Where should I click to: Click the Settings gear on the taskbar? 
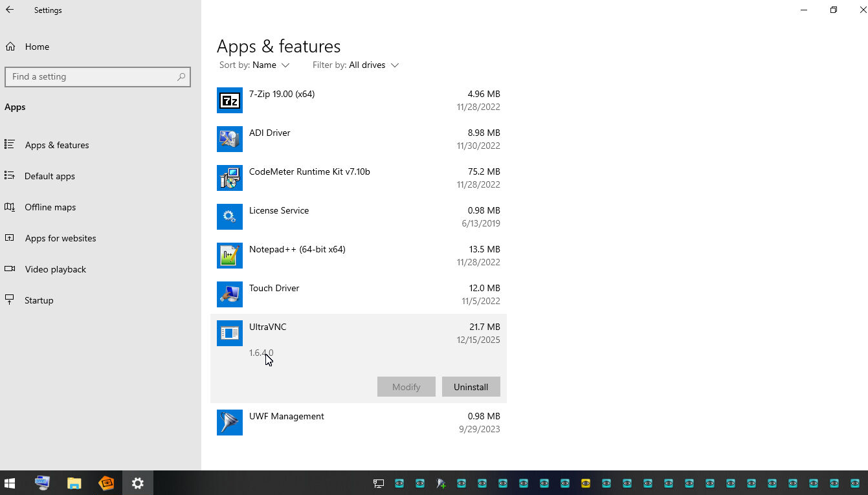138,483
